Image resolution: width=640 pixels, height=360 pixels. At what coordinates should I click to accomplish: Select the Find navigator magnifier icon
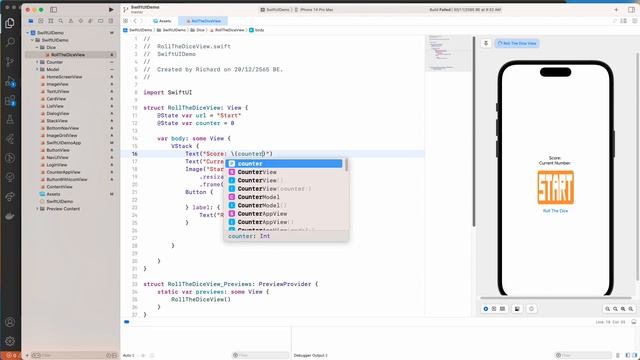click(x=60, y=21)
